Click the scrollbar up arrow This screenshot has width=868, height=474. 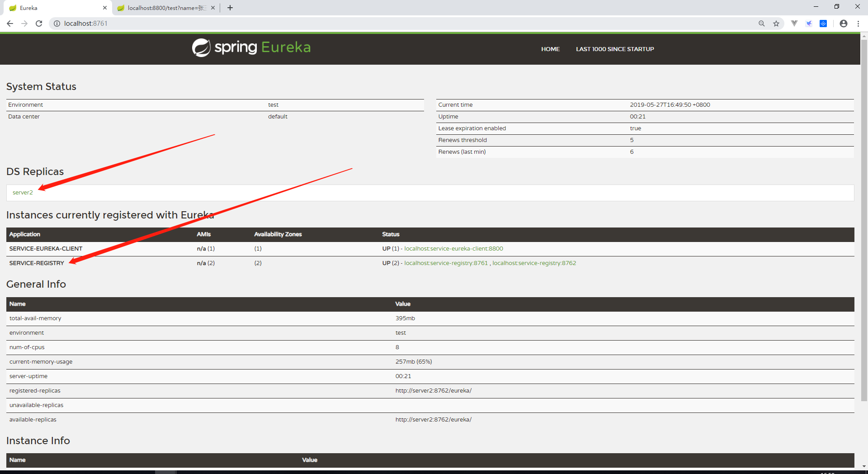[864, 35]
